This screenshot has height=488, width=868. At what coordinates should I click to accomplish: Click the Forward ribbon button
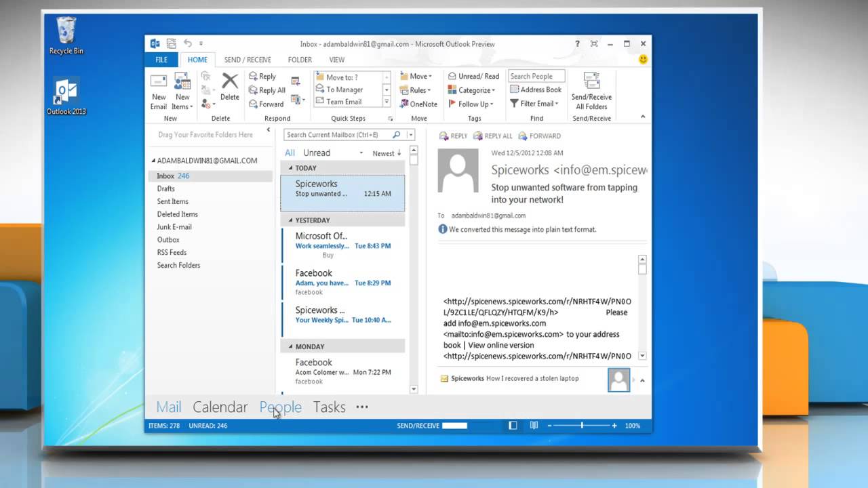click(266, 104)
